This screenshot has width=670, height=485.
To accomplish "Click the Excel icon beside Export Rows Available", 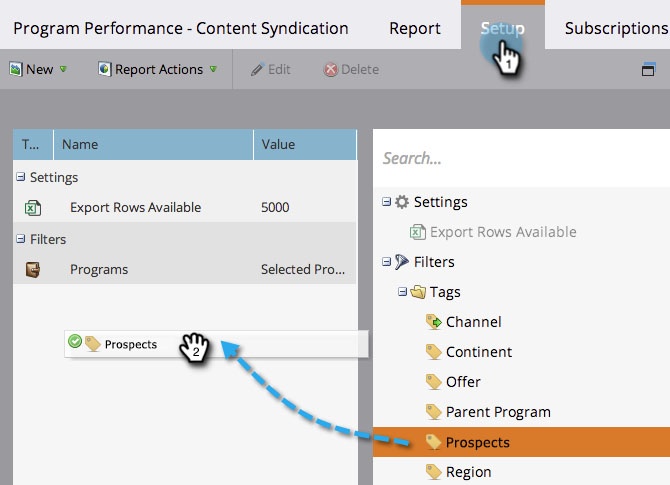I will [33, 208].
